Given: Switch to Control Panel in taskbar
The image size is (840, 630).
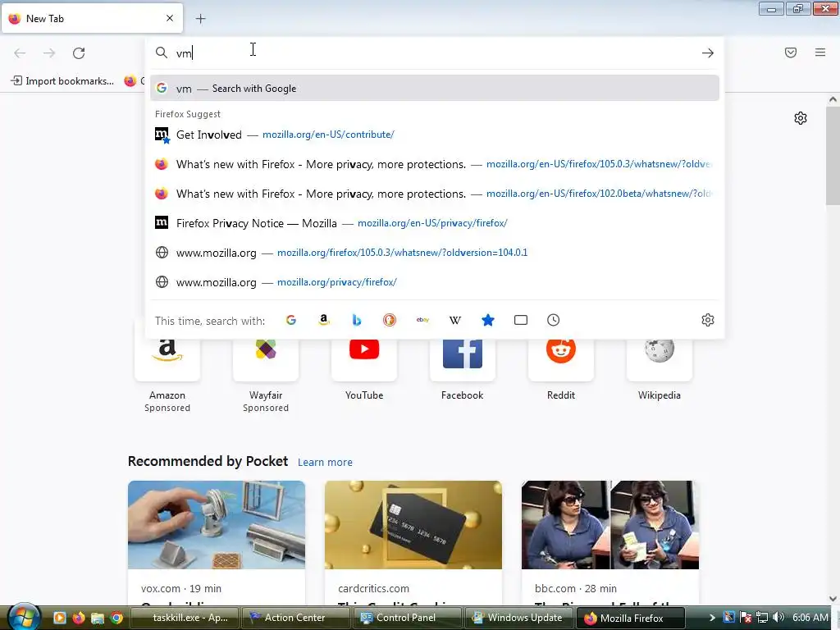Looking at the screenshot, I should [x=407, y=618].
